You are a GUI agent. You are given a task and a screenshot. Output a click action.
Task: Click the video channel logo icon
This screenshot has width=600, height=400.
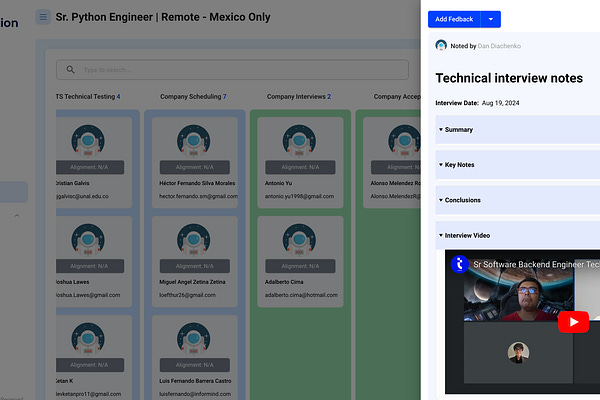click(460, 264)
